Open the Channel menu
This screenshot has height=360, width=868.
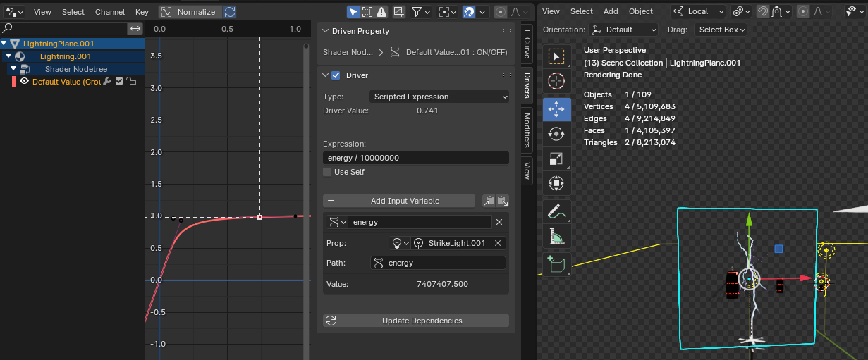(x=110, y=12)
